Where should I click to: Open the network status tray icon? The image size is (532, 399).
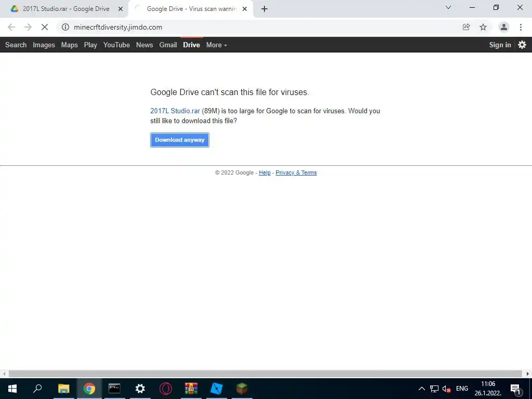click(x=434, y=389)
